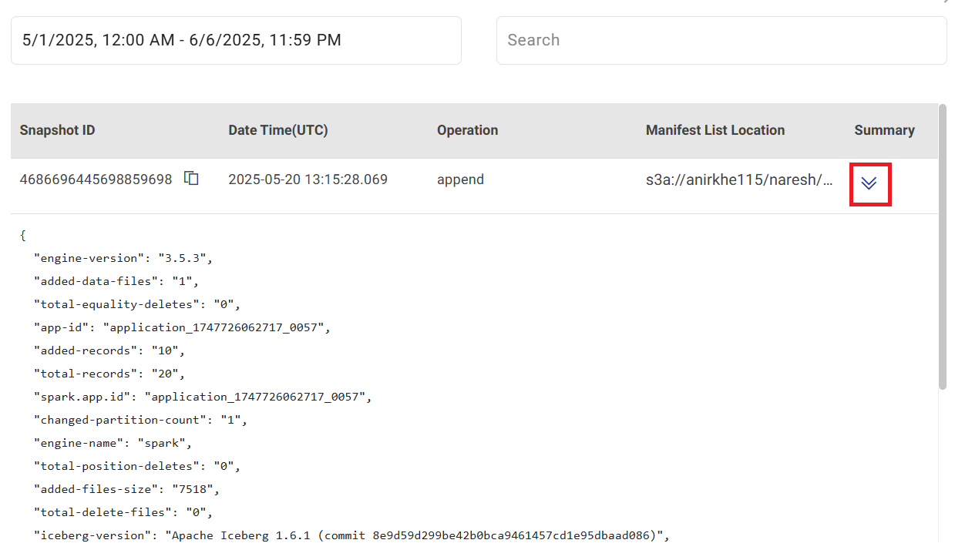This screenshot has height=560, width=955.
Task: Click the truncated s3a manifest location path
Action: (x=739, y=179)
